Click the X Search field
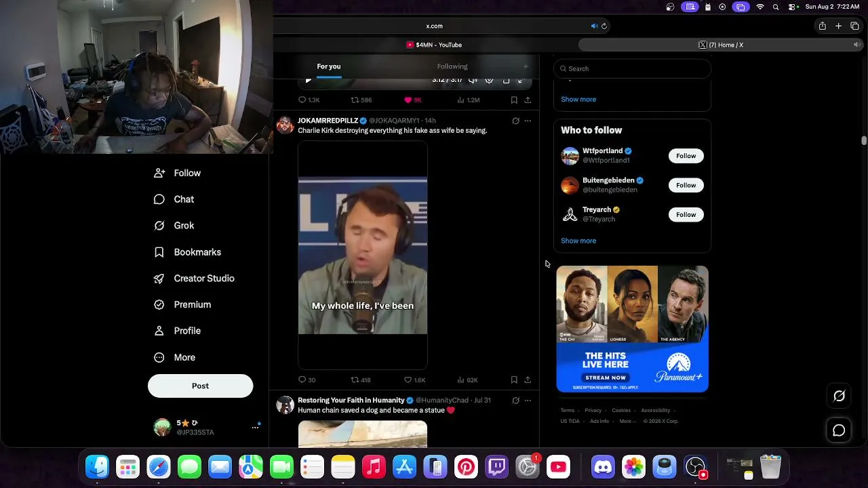Screen dimensions: 868x488 coord(632,68)
